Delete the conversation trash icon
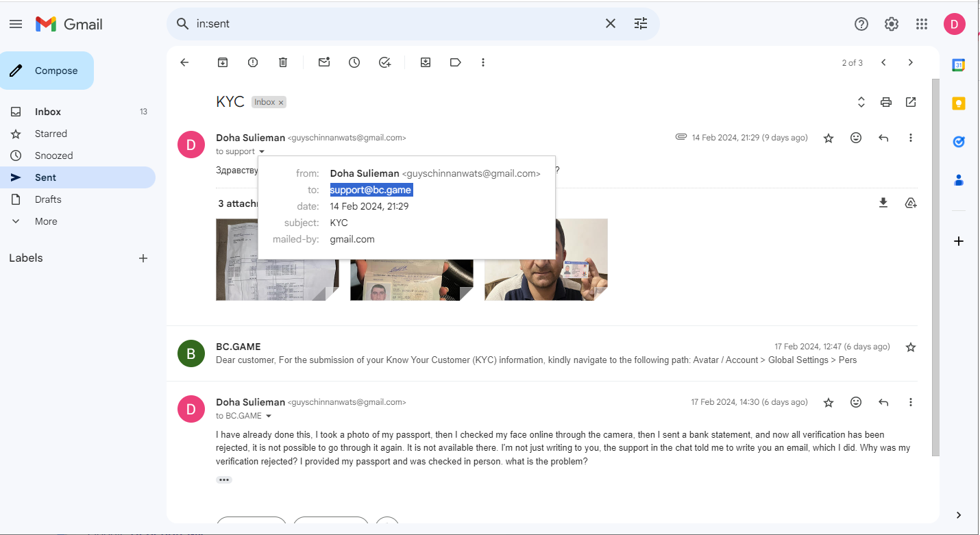Viewport: 980px width, 535px height. tap(283, 62)
